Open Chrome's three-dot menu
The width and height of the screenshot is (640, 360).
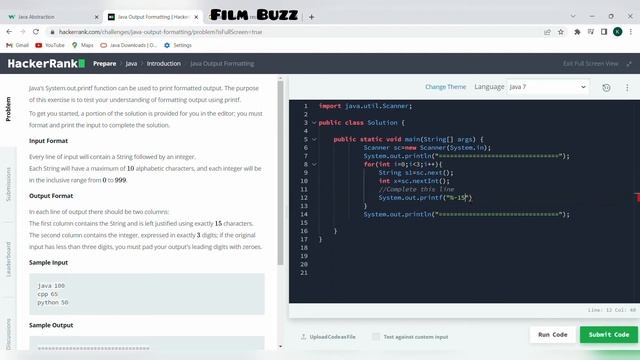tap(631, 32)
